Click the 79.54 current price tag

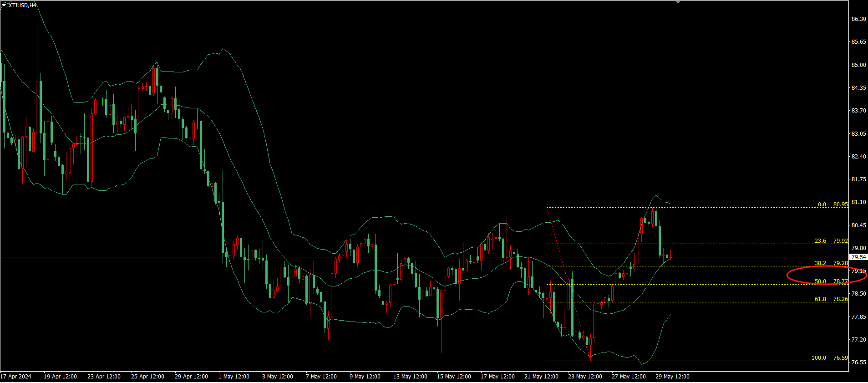[x=858, y=257]
